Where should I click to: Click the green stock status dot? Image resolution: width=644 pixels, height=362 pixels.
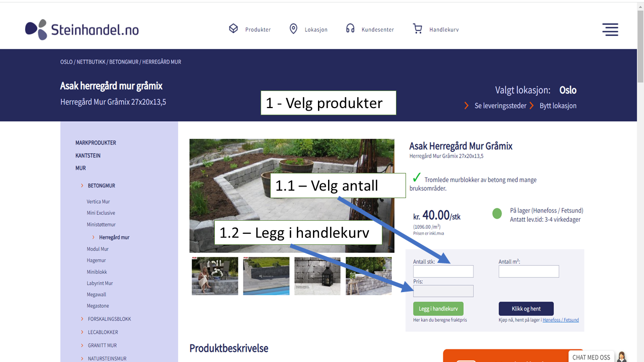(497, 214)
